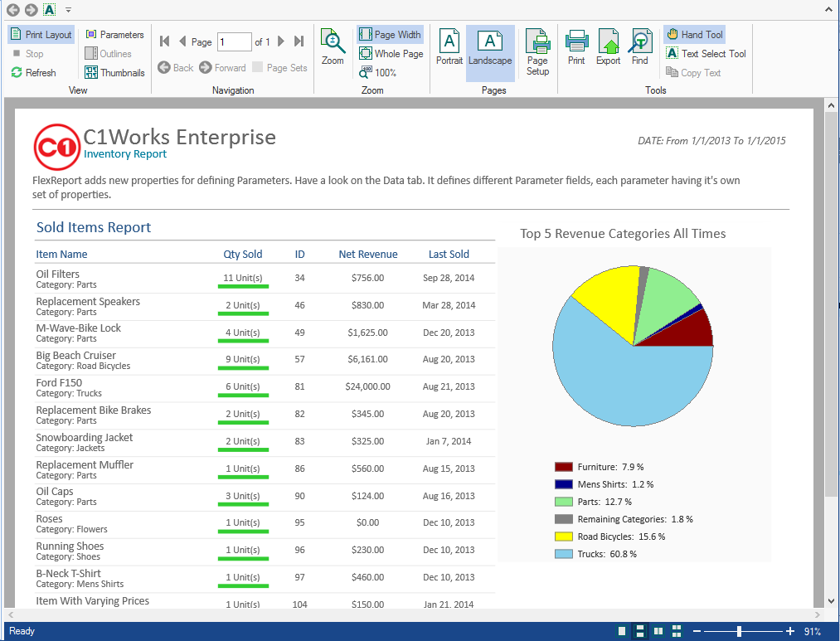Open the Zoom magnifier tool
This screenshot has width=840, height=641.
tap(333, 47)
